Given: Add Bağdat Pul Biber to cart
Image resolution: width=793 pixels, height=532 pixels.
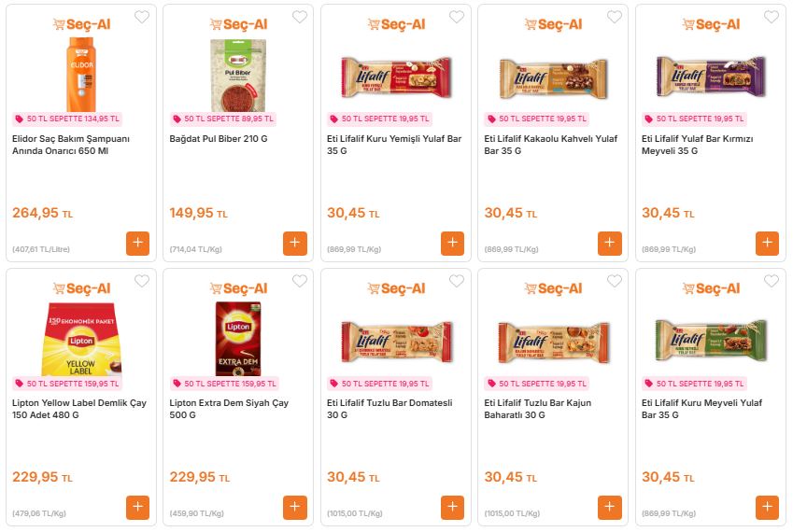Looking at the screenshot, I should pyautogui.click(x=295, y=243).
